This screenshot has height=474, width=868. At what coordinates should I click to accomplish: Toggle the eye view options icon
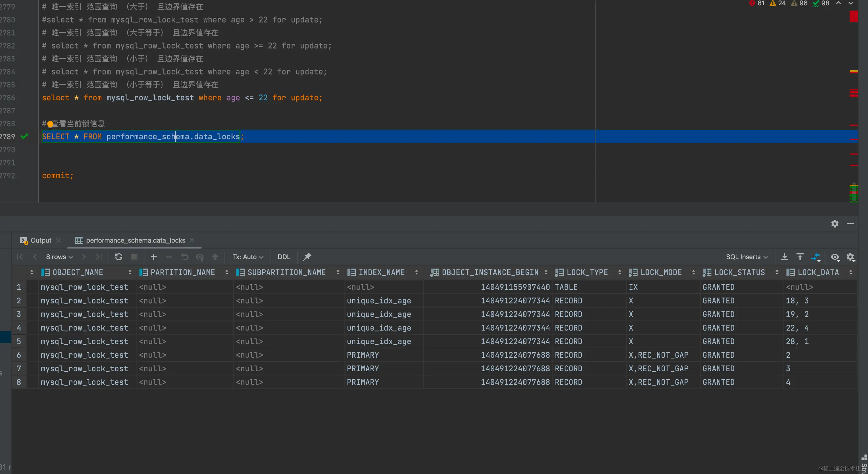click(835, 257)
